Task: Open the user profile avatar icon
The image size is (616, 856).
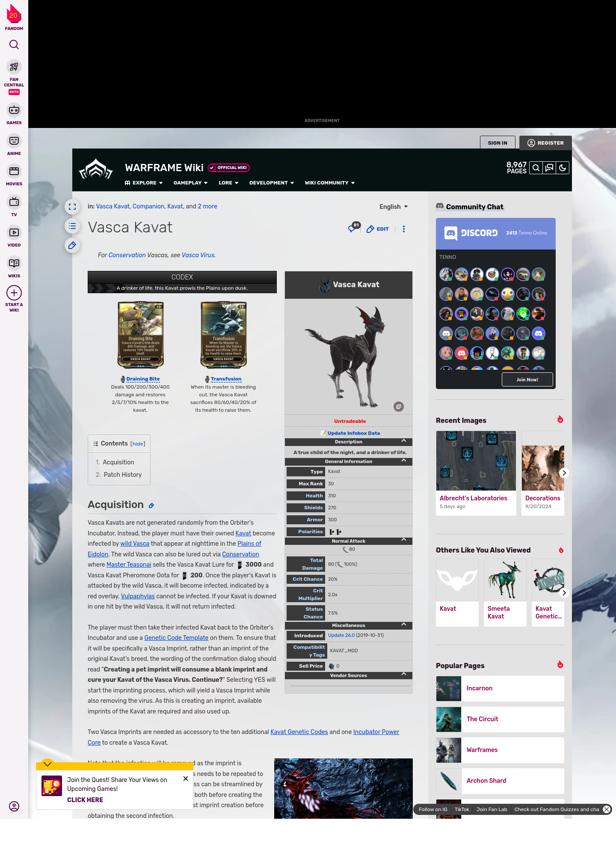Action: (x=14, y=806)
